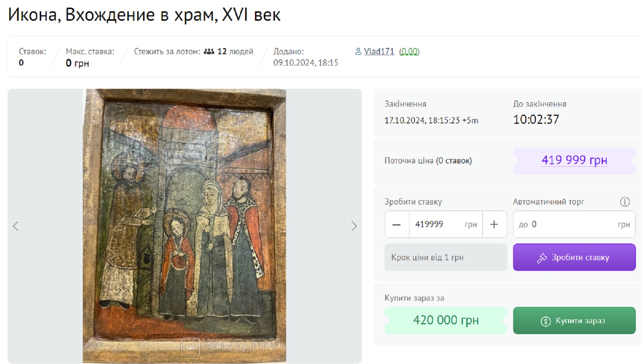
Task: Place a bid with Зробити ставку button
Action: pyautogui.click(x=574, y=257)
